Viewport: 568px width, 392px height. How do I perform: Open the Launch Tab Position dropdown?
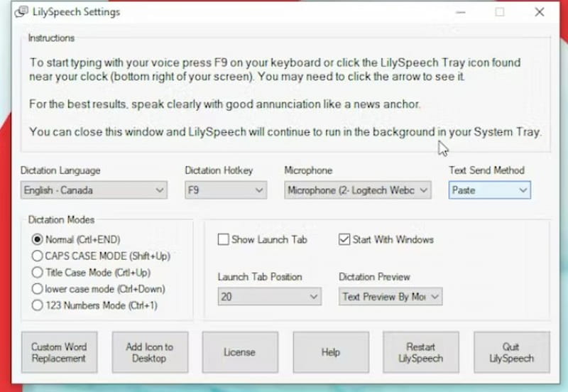click(270, 297)
